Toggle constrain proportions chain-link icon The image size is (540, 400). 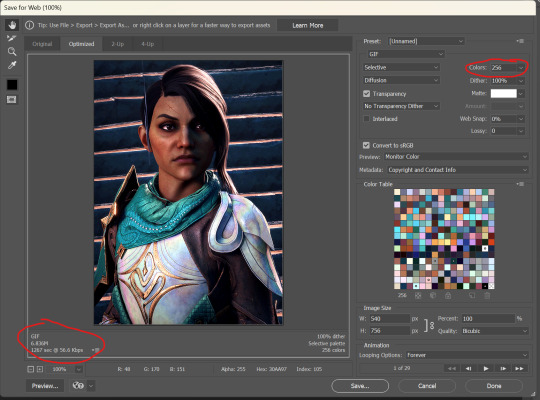pyautogui.click(x=429, y=325)
